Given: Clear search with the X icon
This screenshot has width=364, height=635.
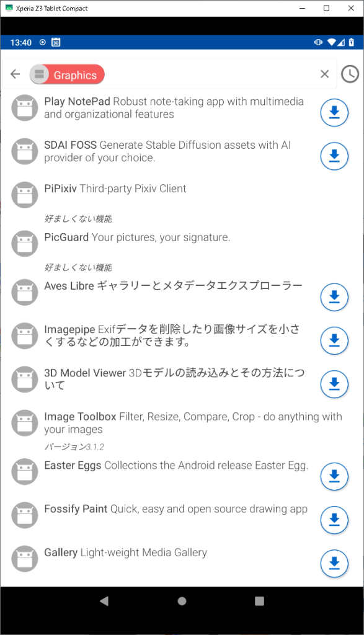Looking at the screenshot, I should click(324, 74).
